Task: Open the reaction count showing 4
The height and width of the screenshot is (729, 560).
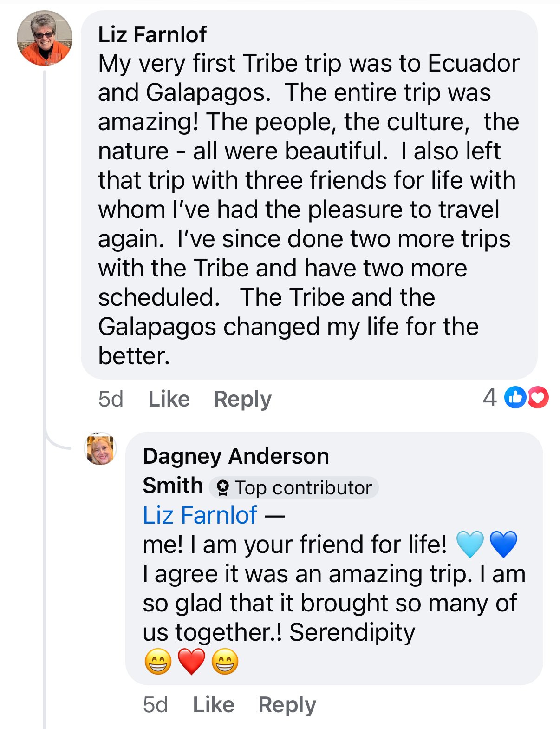Action: [x=489, y=398]
